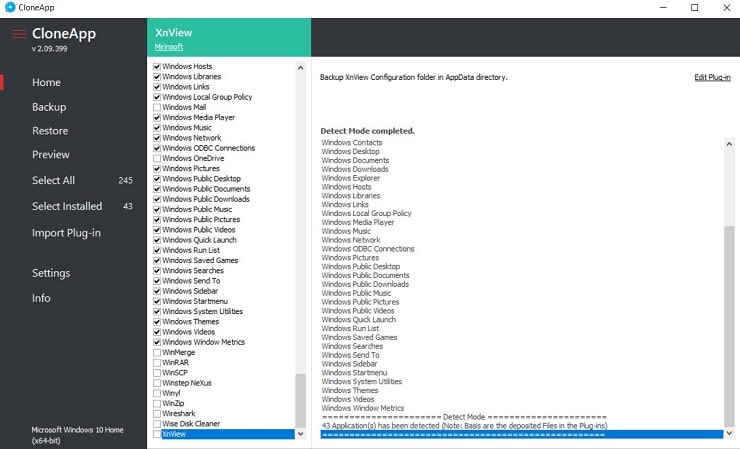Check the Windows Mail checkbox

(x=157, y=107)
